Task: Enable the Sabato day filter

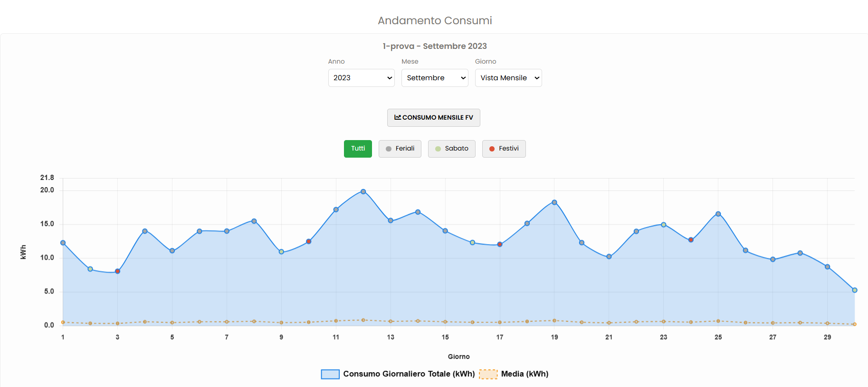Action: click(452, 149)
